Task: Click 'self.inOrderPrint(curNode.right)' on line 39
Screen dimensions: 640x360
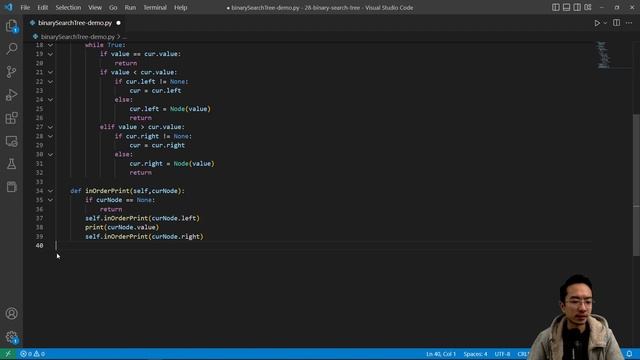Action: pyautogui.click(x=144, y=236)
